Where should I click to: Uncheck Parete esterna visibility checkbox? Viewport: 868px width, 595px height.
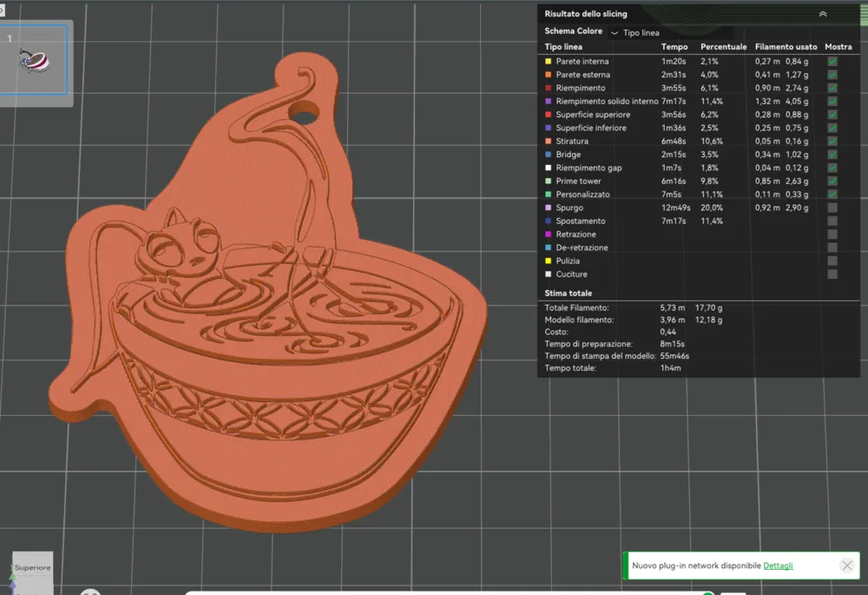[x=832, y=75]
